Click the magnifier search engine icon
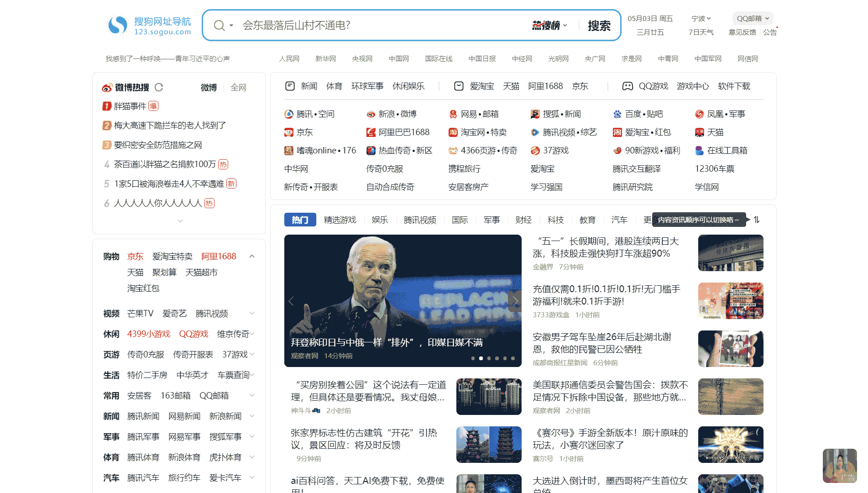This screenshot has height=493, width=868. coord(219,26)
